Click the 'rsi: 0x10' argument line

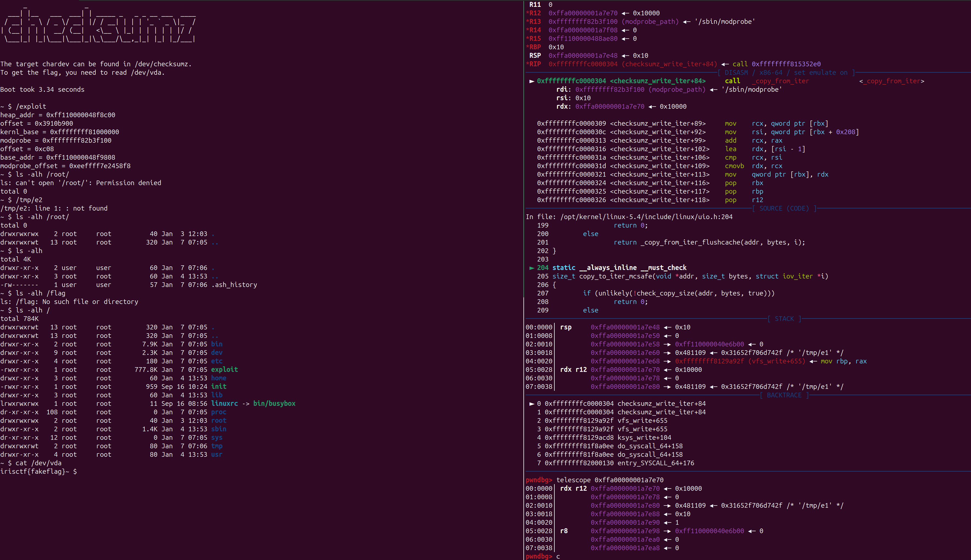[x=573, y=98]
